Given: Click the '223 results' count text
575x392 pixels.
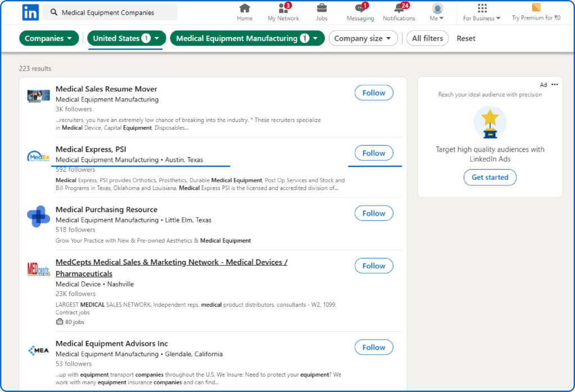Looking at the screenshot, I should [x=35, y=69].
